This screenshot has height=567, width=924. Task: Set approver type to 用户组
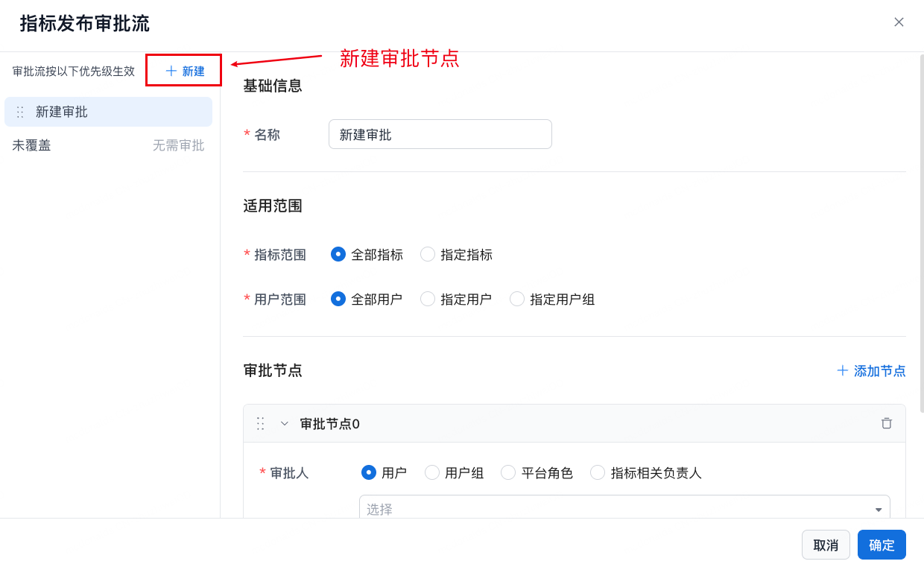tap(432, 472)
